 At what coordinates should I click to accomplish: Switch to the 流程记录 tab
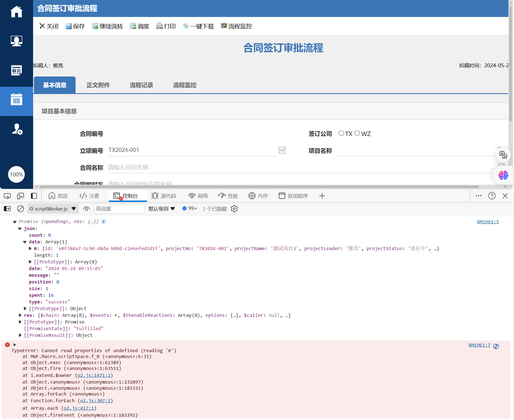click(141, 85)
